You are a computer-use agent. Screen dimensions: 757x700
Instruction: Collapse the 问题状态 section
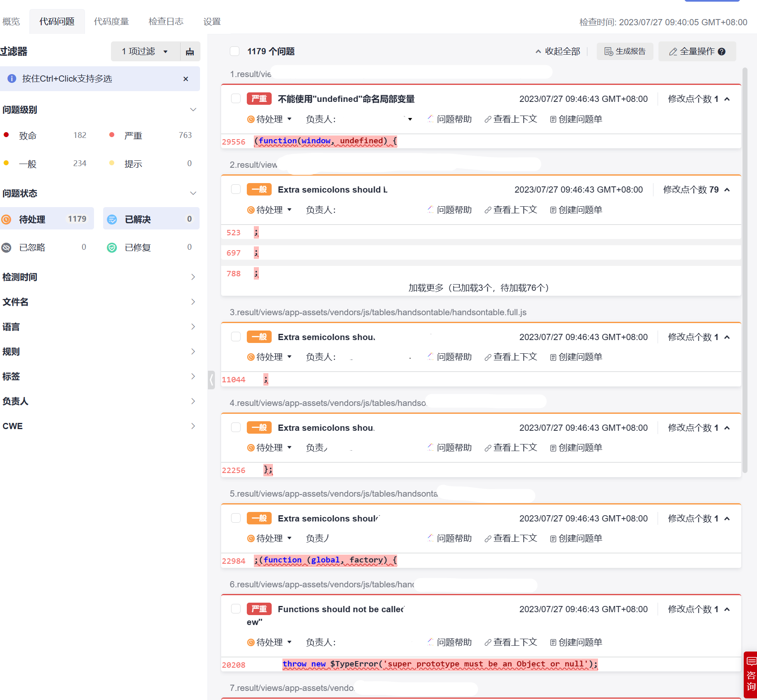click(x=193, y=193)
